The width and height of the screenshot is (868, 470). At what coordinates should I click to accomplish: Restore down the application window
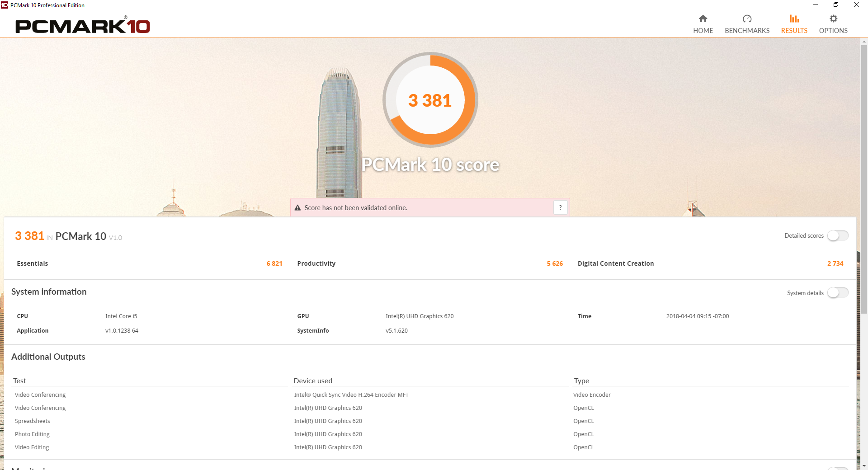(836, 5)
